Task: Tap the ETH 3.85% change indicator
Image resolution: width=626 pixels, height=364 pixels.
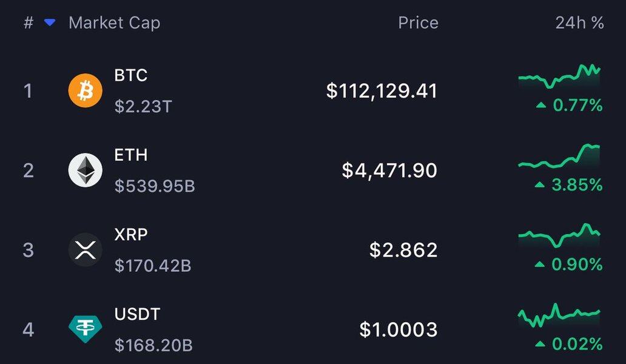Action: 568,185
